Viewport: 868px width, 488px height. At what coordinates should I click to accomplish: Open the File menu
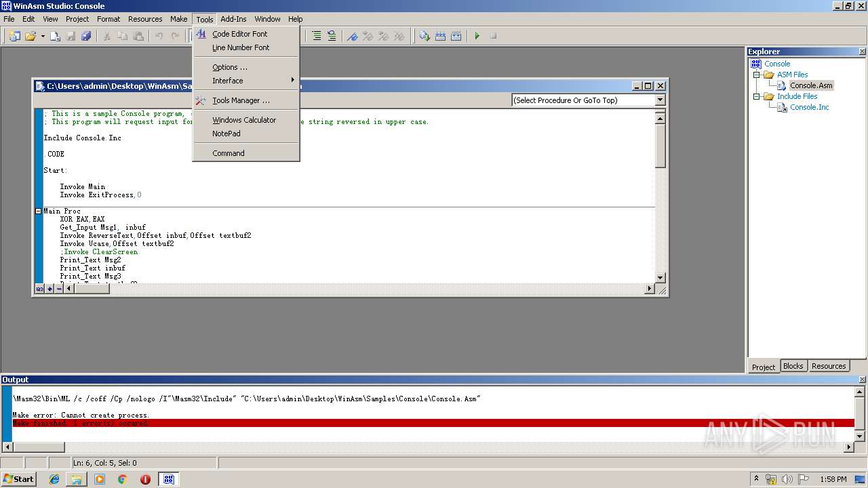[x=9, y=19]
